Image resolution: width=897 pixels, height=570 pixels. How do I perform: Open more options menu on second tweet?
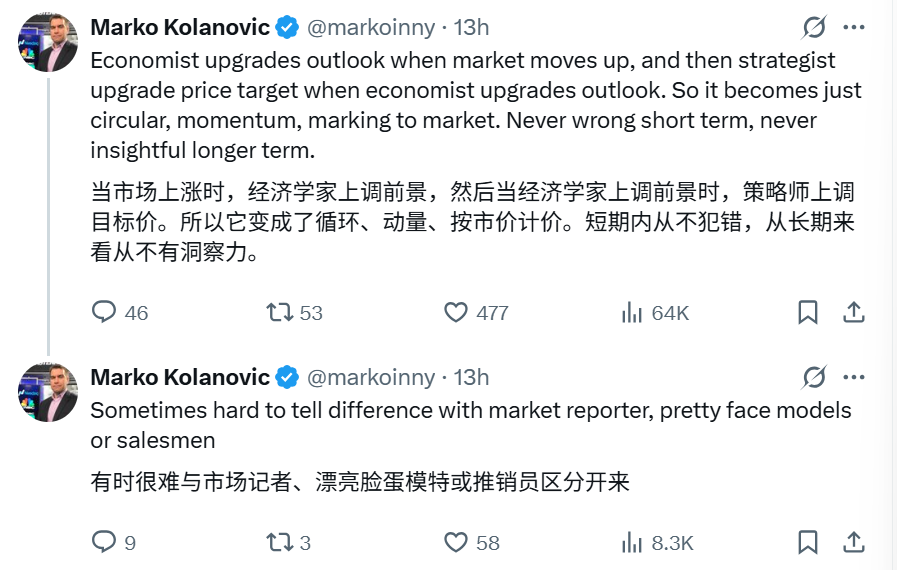pyautogui.click(x=853, y=377)
